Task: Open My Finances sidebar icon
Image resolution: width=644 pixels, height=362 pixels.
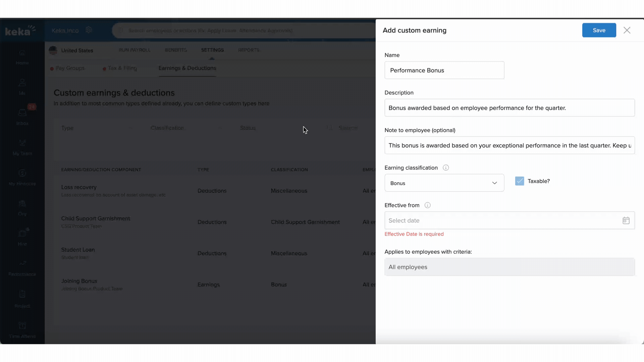Action: coord(22,177)
